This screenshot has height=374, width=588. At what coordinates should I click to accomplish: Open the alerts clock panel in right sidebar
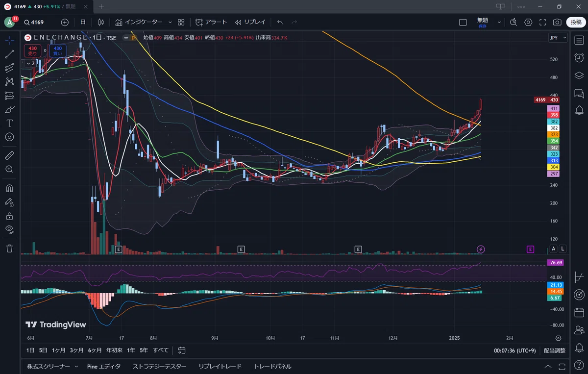pyautogui.click(x=579, y=58)
